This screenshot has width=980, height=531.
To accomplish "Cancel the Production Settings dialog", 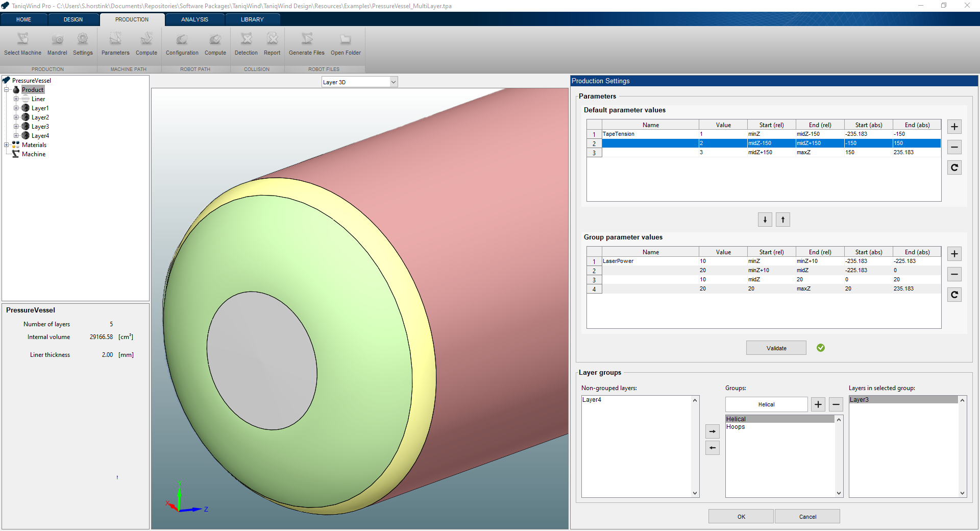I will [807, 517].
